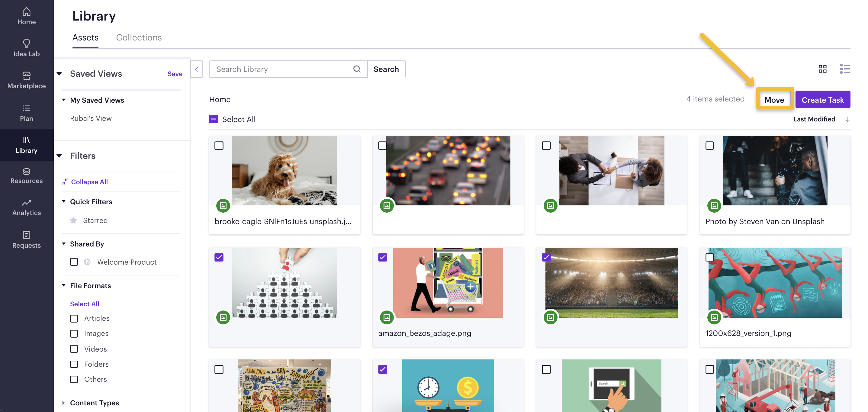Check the Others file format filter

click(74, 379)
